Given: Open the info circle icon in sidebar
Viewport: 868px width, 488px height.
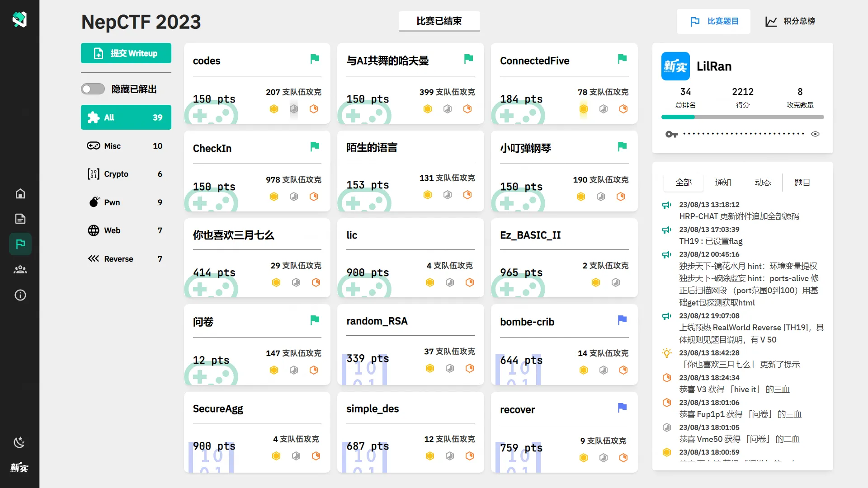Looking at the screenshot, I should pos(20,295).
